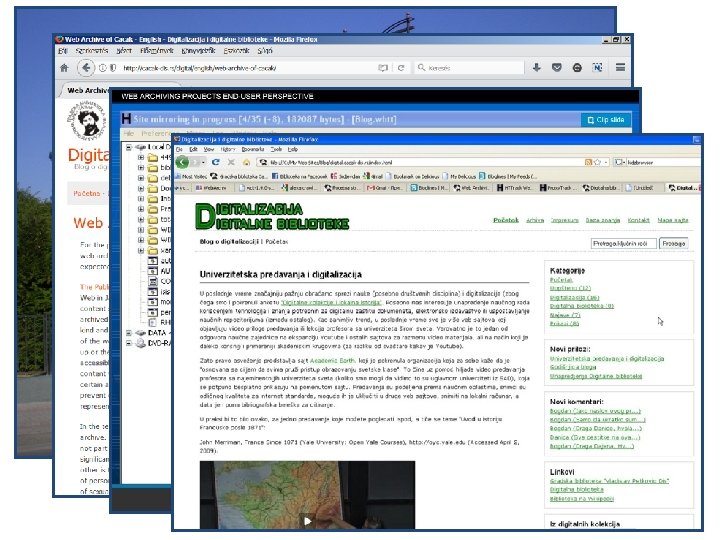Open the Mapa sajta link on the blog
720x540 pixels.
tap(673, 220)
